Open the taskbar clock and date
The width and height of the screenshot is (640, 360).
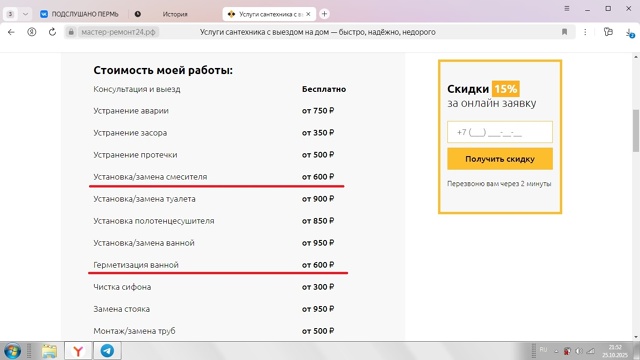(x=615, y=351)
